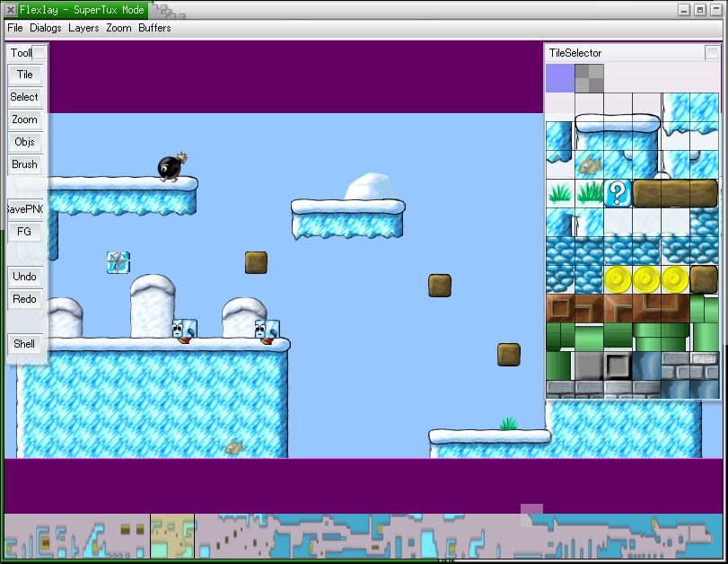The height and width of the screenshot is (564, 728).
Task: Select the gray checkerboard tile
Action: pos(589,78)
